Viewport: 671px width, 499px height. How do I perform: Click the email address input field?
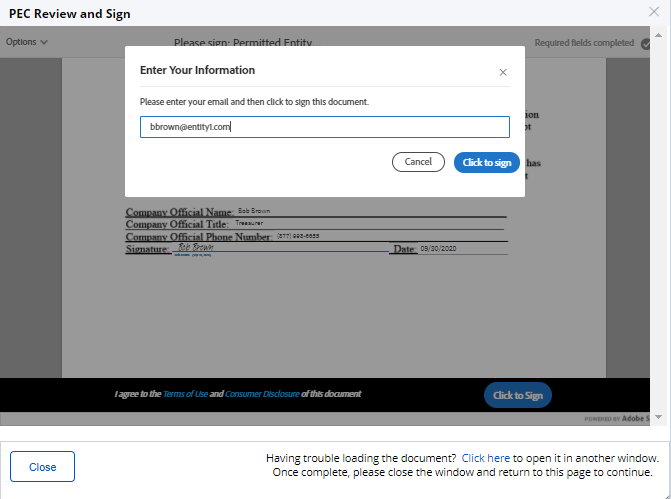[x=324, y=127]
